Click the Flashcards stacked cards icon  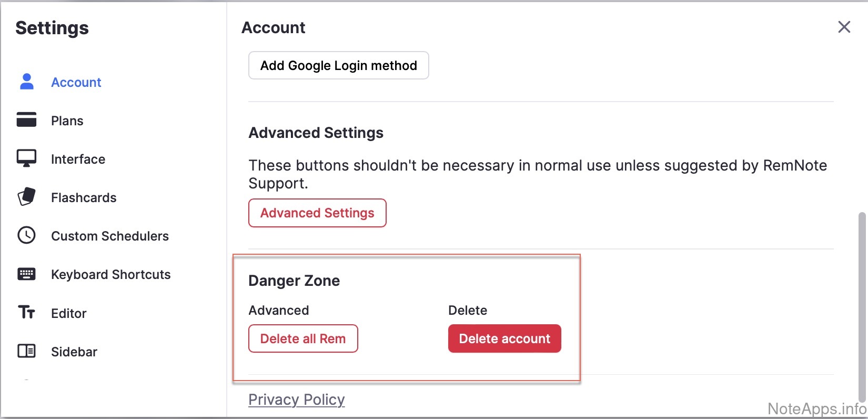27,197
